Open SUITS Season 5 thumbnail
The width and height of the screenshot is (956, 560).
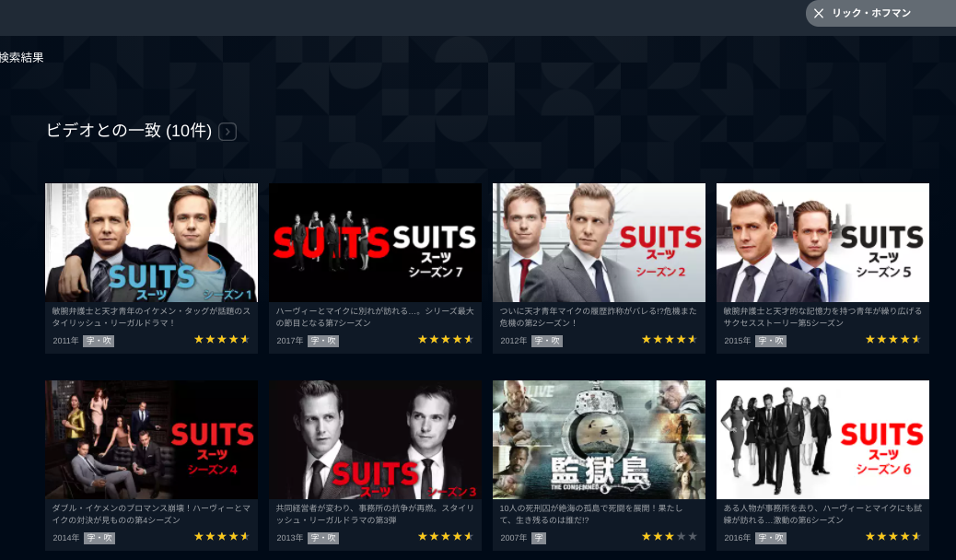click(x=822, y=243)
